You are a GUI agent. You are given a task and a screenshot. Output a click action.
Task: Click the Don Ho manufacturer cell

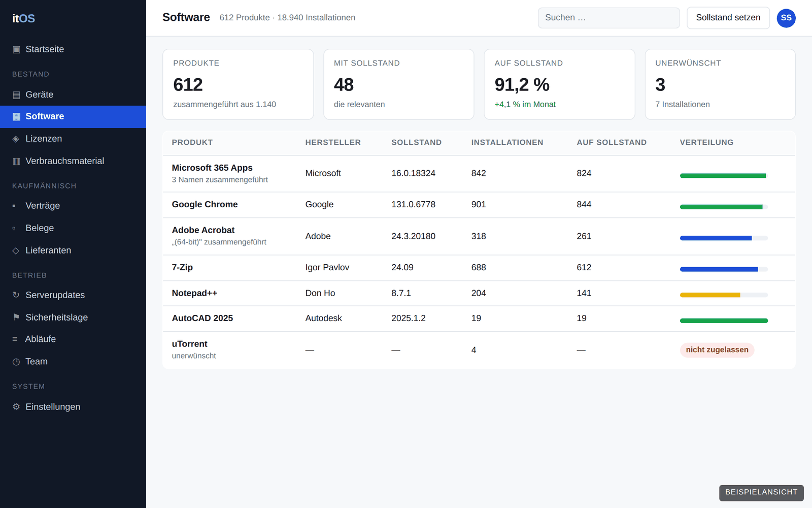[x=320, y=293]
